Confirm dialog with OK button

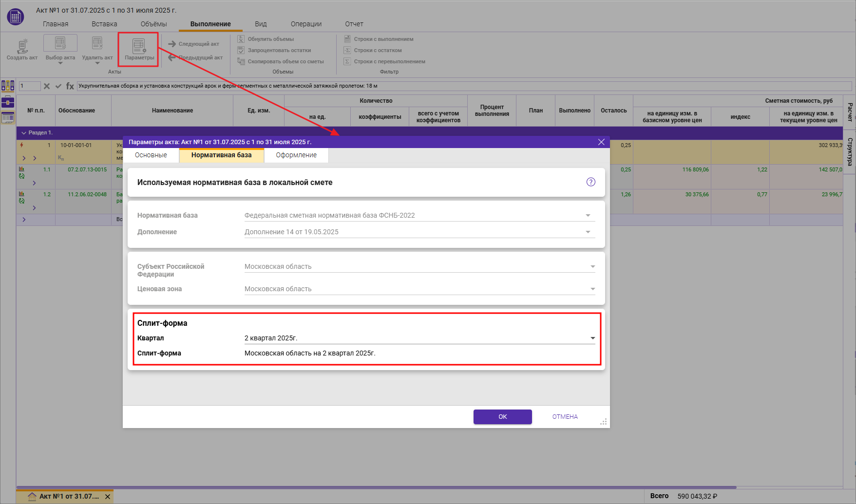coord(502,417)
